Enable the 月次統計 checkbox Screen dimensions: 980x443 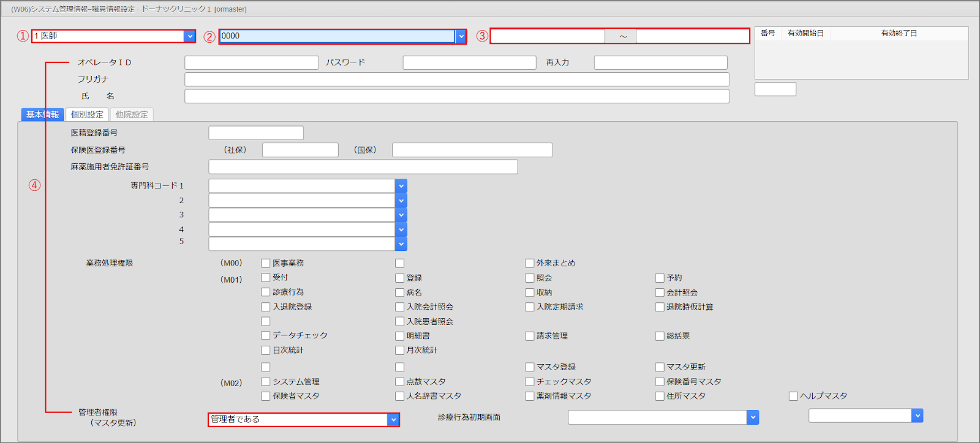(400, 351)
